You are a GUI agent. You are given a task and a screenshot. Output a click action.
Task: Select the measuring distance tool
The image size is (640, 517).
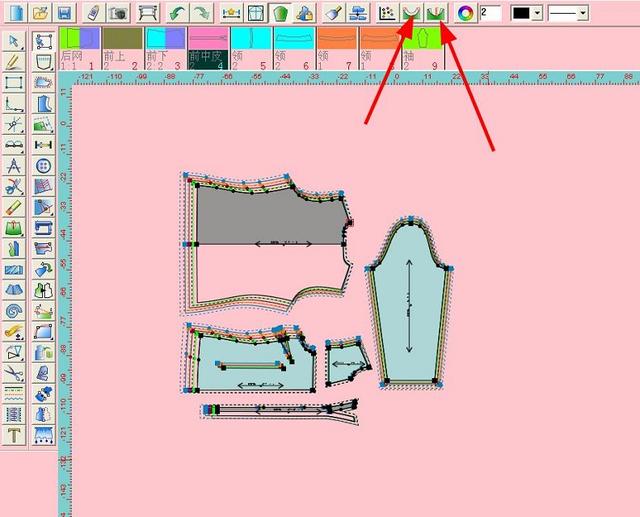click(x=43, y=145)
